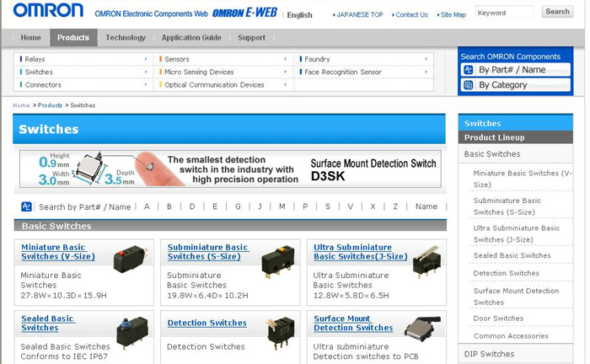Open Micro Sensing Devices category

199,72
